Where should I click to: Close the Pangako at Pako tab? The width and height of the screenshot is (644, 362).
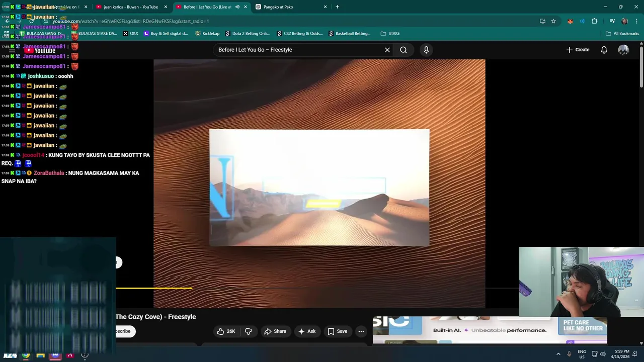click(325, 7)
